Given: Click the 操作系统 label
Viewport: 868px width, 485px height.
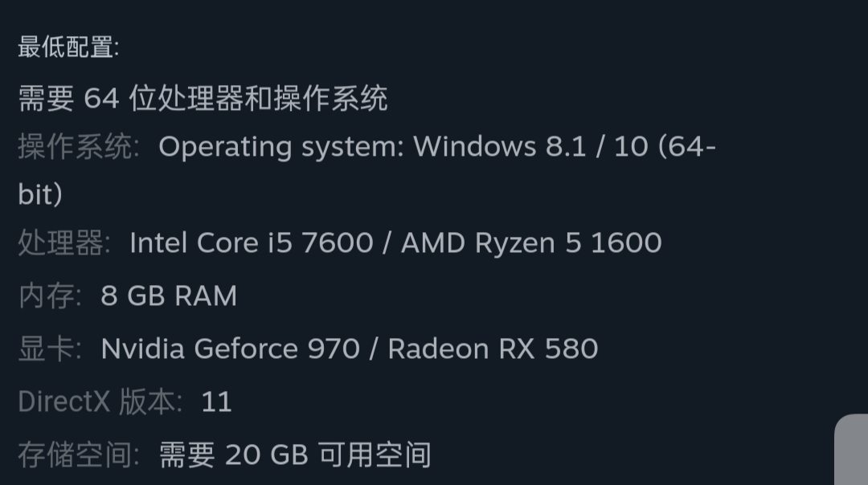Looking at the screenshot, I should 79,147.
